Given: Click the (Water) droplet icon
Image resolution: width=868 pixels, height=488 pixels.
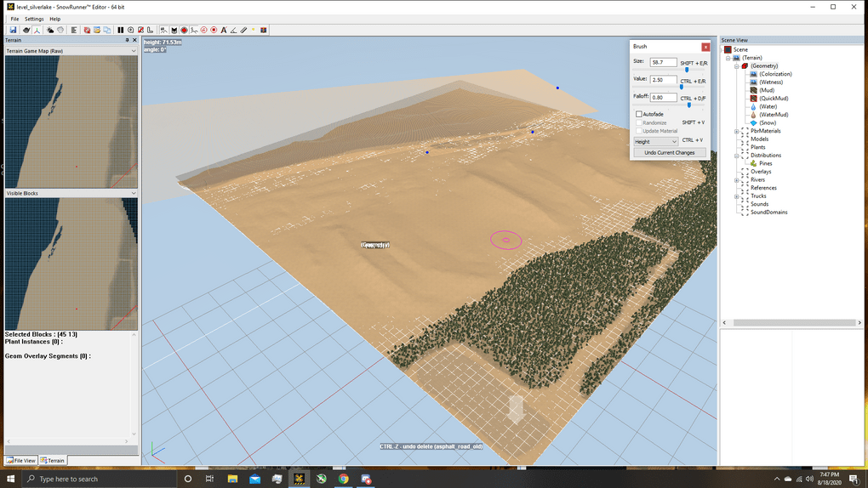Looking at the screenshot, I should (x=754, y=107).
